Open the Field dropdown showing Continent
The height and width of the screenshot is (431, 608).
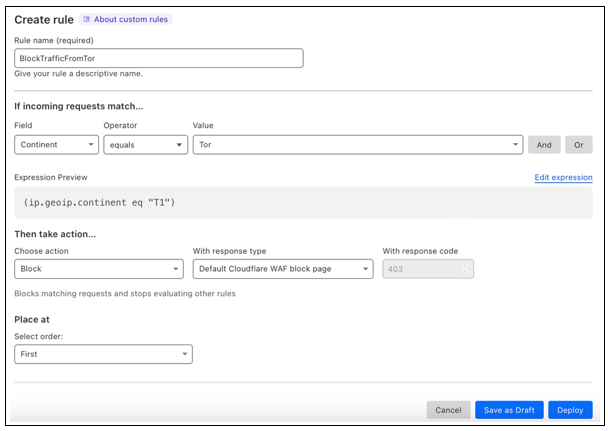tap(55, 144)
